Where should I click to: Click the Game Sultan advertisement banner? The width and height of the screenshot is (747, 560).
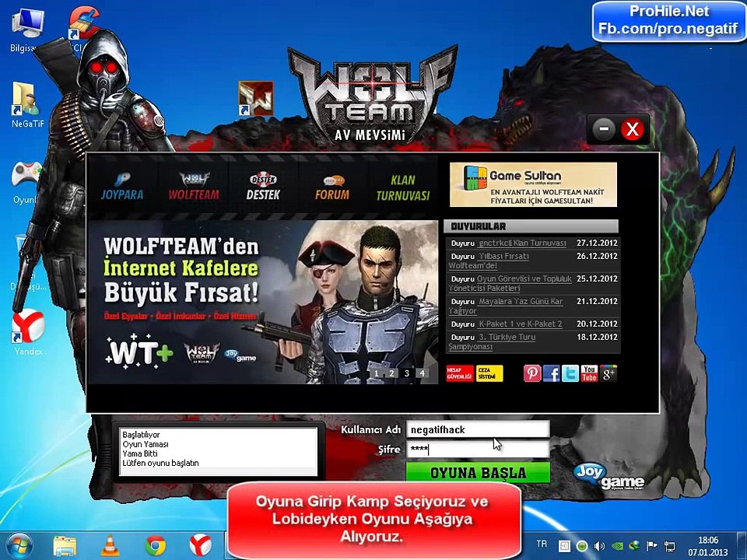point(533,184)
